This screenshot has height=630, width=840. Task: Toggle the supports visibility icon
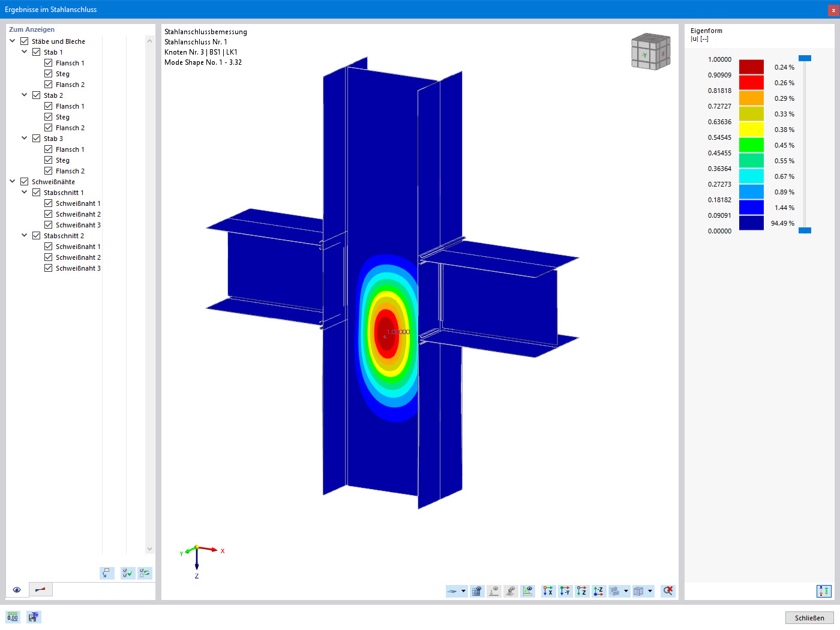511,592
